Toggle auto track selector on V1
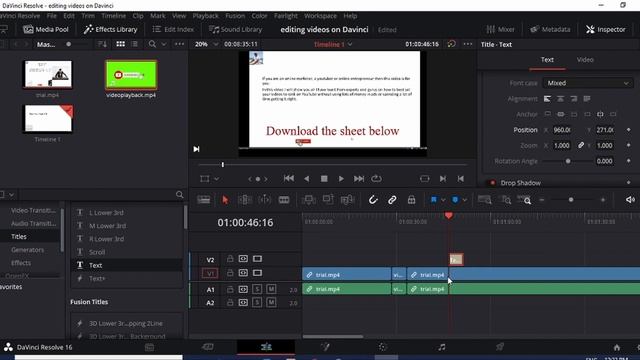 [243, 273]
